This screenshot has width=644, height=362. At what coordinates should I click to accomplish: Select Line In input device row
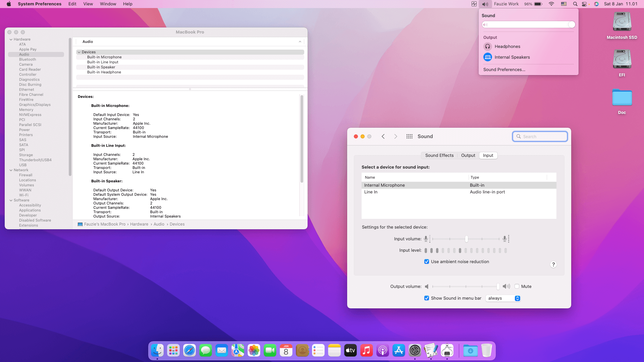tap(459, 192)
